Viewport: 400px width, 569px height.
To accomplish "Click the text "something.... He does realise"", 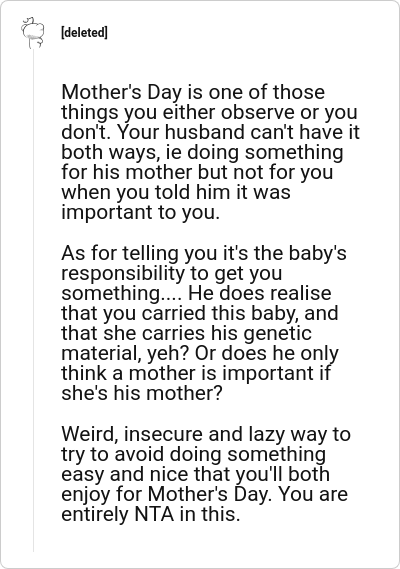I will tap(196, 293).
